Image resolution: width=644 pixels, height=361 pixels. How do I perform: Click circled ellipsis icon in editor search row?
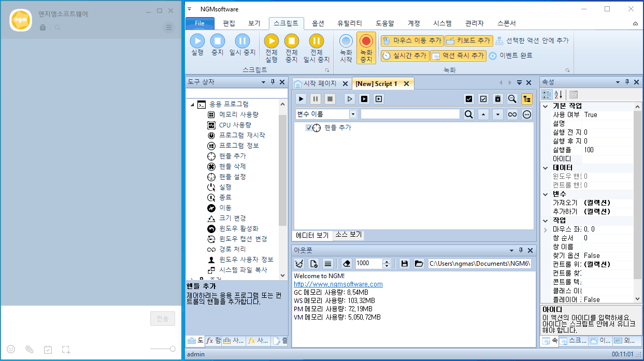(x=527, y=114)
